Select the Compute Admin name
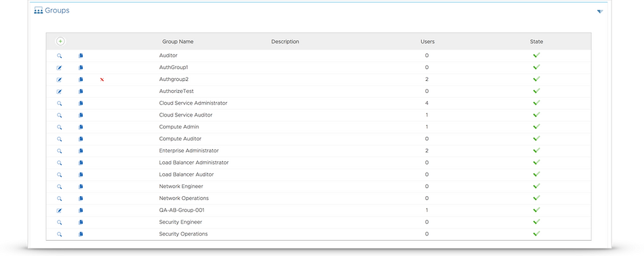644x256 pixels. click(x=179, y=127)
